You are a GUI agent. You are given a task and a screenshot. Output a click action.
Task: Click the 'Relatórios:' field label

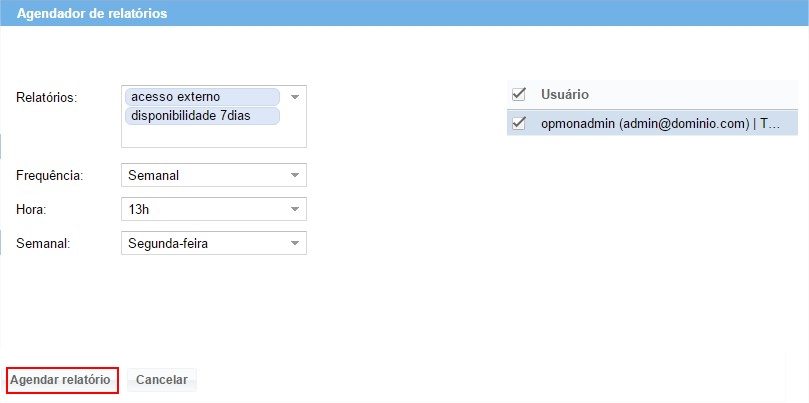click(47, 97)
